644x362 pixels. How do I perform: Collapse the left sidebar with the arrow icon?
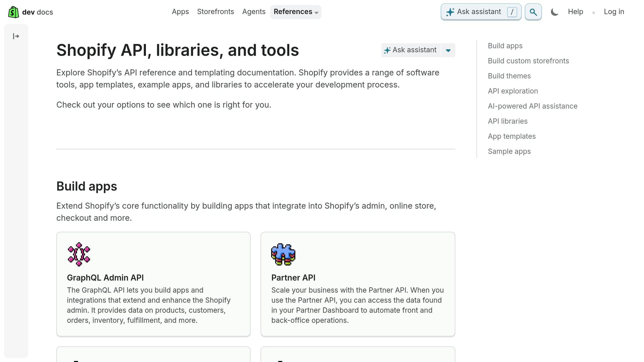16,36
